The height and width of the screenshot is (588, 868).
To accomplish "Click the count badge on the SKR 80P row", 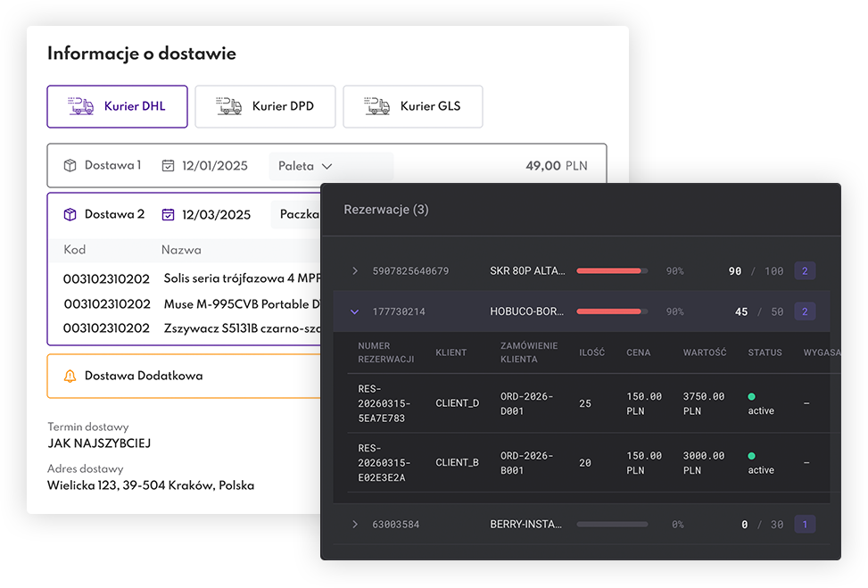I will (805, 271).
